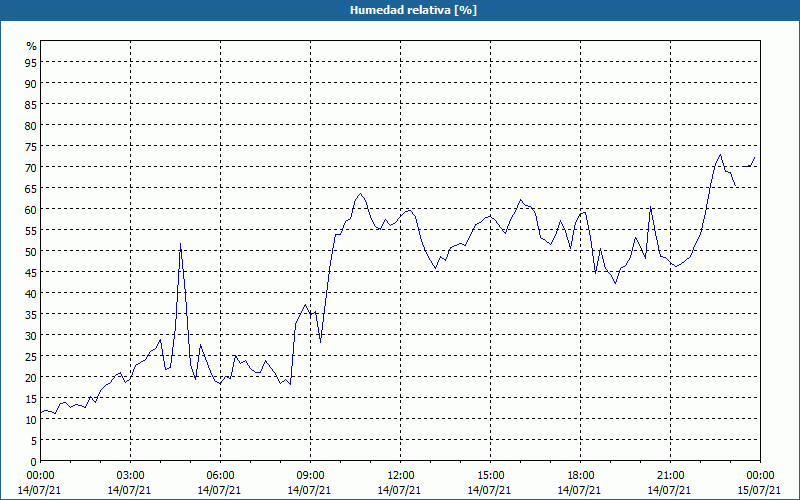
Task: Click the '09:00' time label
Action: [x=311, y=476]
